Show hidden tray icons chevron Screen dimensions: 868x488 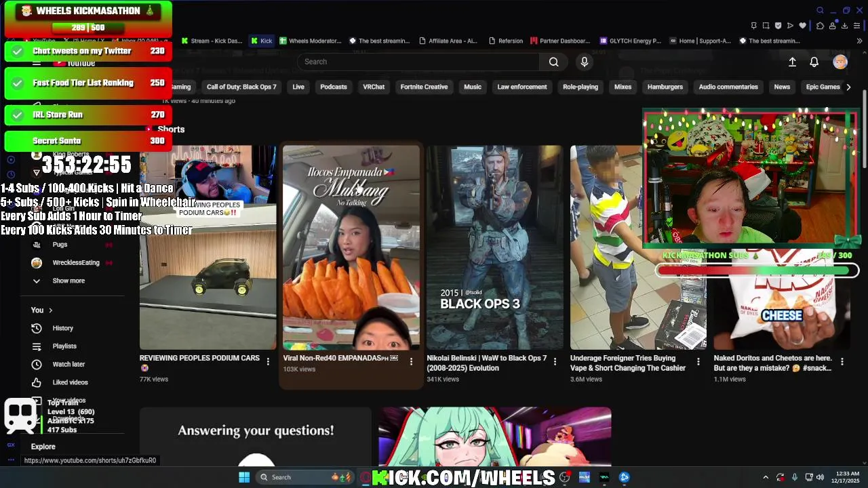(x=766, y=477)
